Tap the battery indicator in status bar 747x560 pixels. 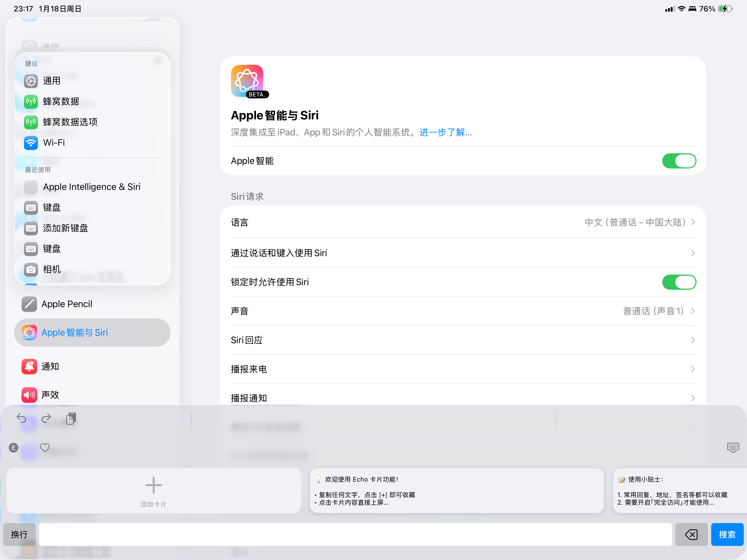(x=725, y=9)
